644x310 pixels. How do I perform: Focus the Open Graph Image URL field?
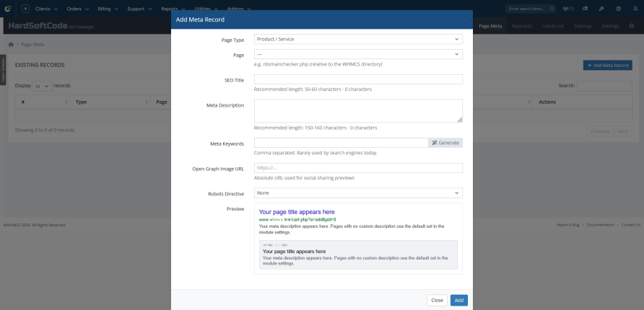358,168
